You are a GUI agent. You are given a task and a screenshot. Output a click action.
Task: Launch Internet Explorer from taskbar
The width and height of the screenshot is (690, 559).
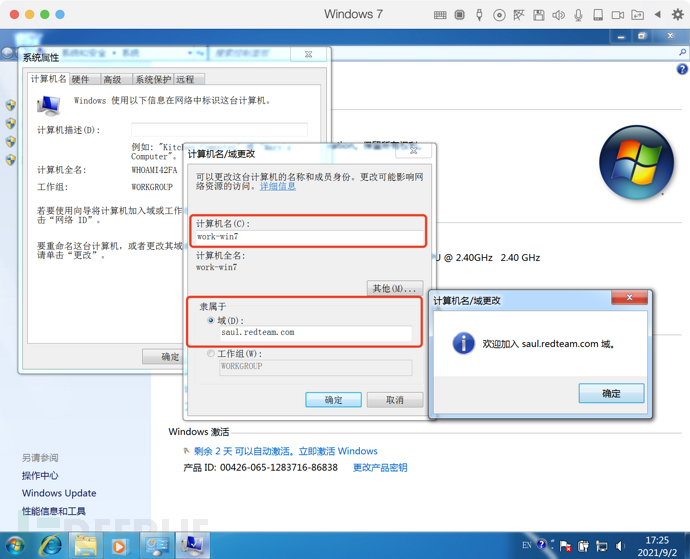(51, 546)
